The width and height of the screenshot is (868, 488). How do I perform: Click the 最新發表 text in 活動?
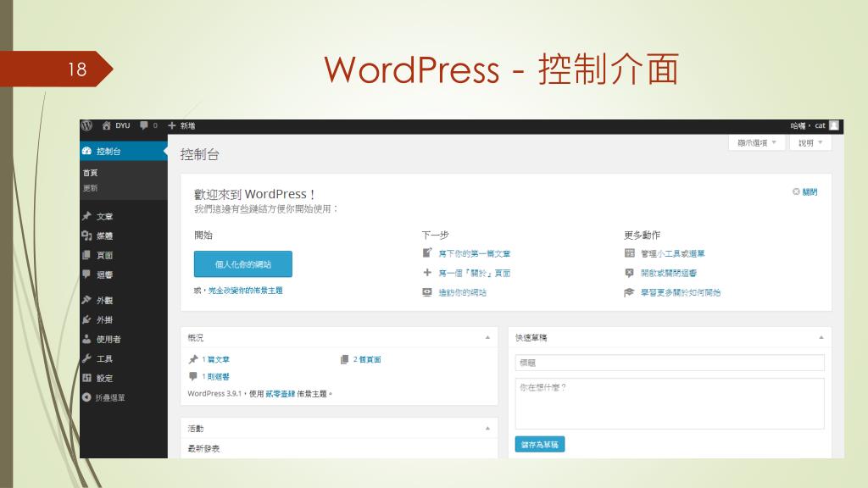click(x=203, y=449)
